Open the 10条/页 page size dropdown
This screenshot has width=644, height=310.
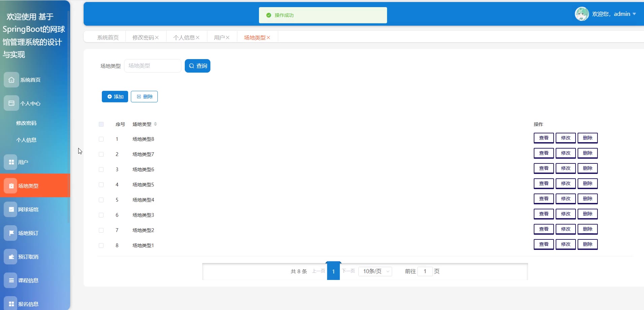coord(375,272)
